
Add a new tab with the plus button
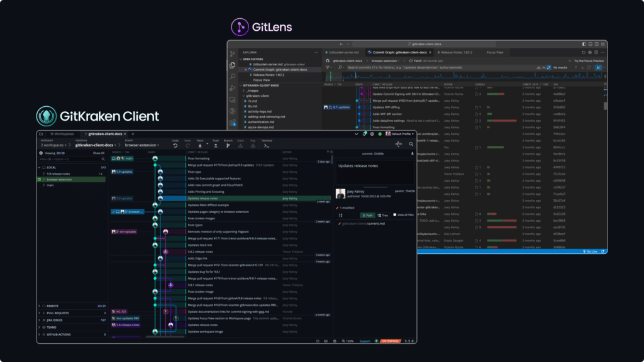[x=133, y=134]
